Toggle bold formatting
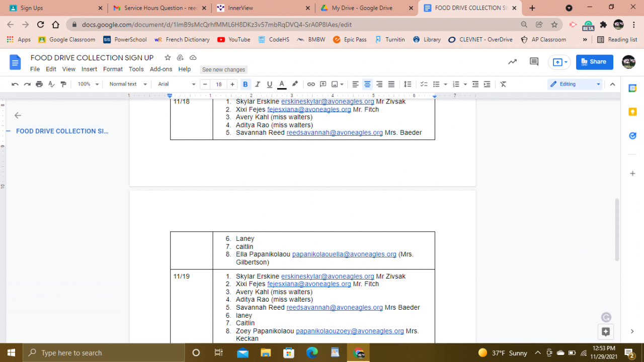This screenshot has width=644, height=362. (x=246, y=84)
